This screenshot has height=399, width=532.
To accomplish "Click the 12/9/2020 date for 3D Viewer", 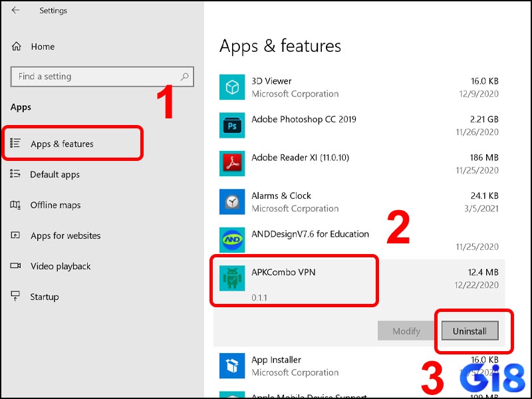I will click(479, 94).
